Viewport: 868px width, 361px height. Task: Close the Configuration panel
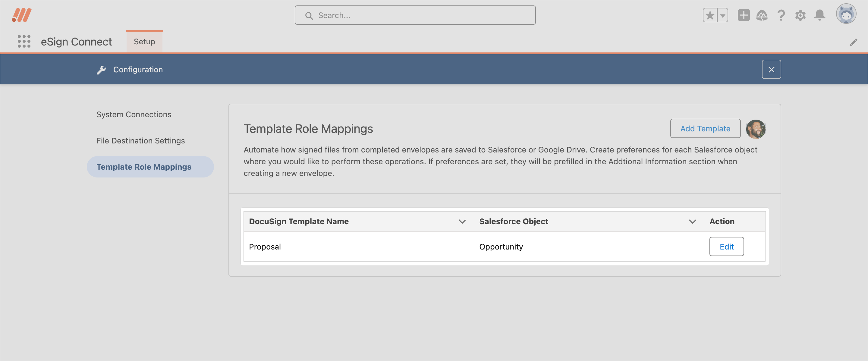(771, 69)
